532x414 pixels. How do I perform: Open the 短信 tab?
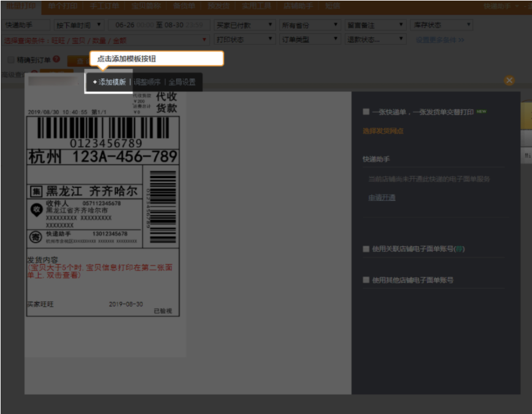pos(333,6)
